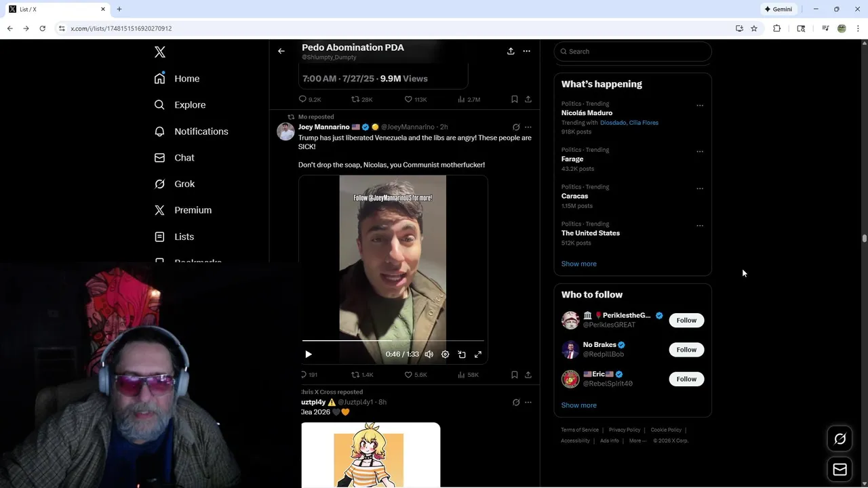
Task: Like the post with 113K likes
Action: click(416, 99)
